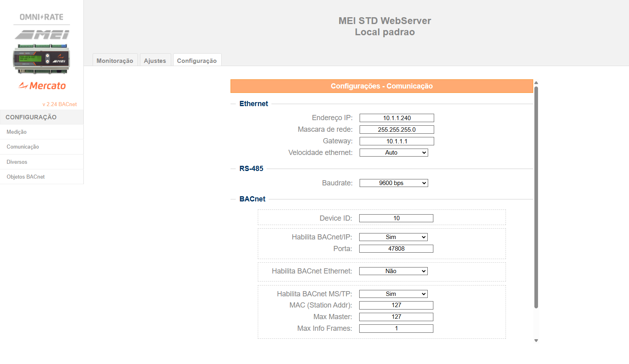Click the Porta field showing 47808
The width and height of the screenshot is (629, 364).
click(x=396, y=249)
